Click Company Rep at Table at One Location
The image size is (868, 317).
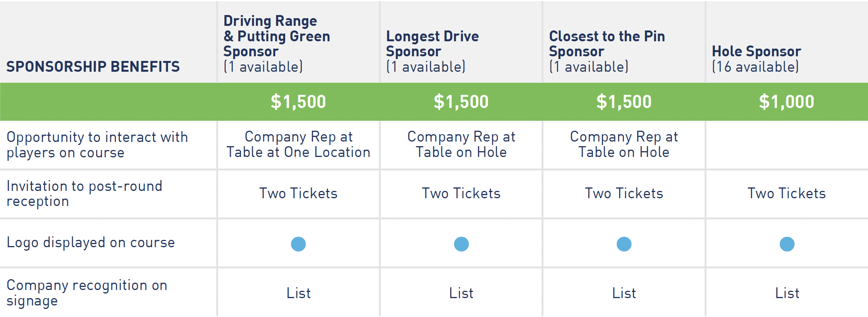coord(298,145)
